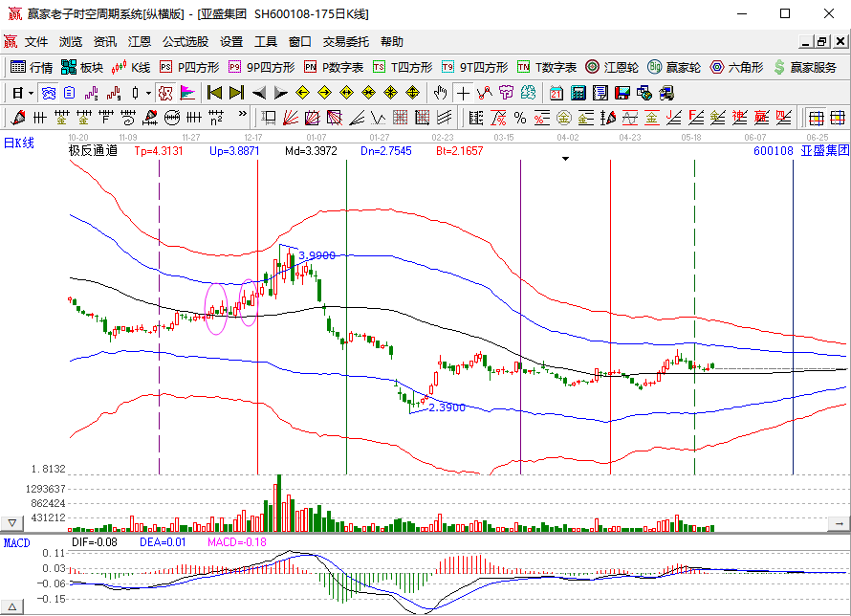Select the red 赢 angle lines tool
This screenshot has width=851, height=616.
[x=761, y=118]
